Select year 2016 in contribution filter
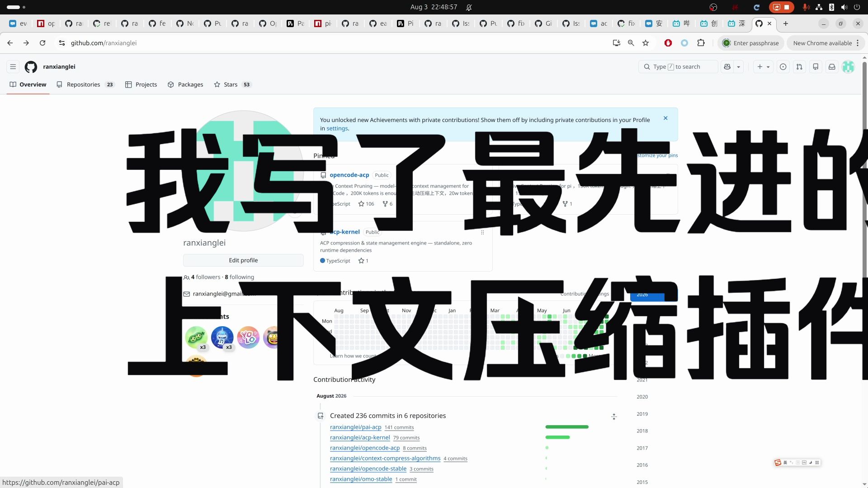Image resolution: width=868 pixels, height=488 pixels. click(x=642, y=465)
